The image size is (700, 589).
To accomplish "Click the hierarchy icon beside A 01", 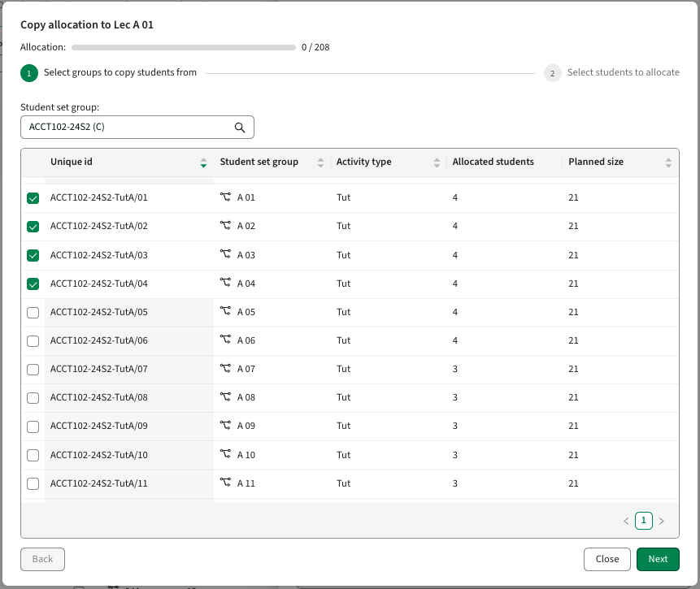I will [225, 197].
